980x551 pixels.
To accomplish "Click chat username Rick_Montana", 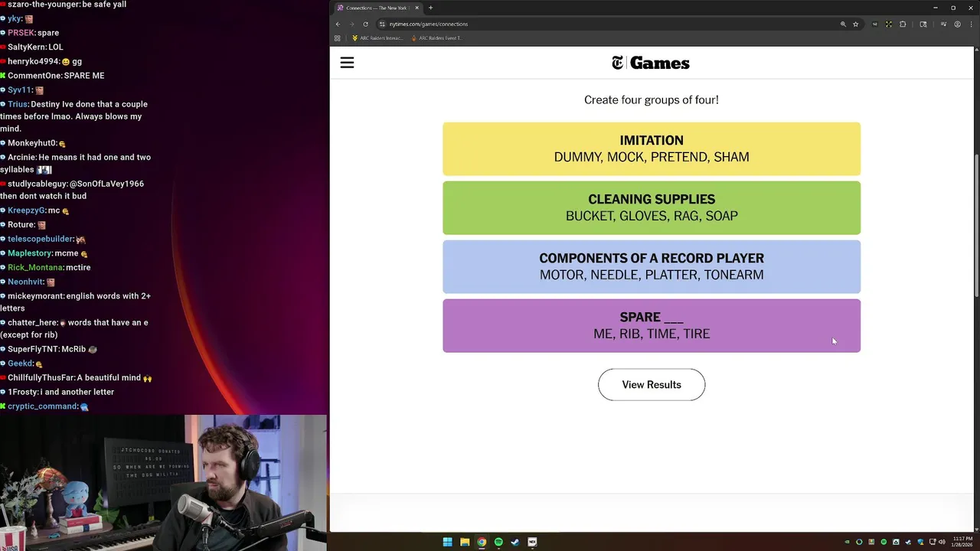I will [x=35, y=268].
